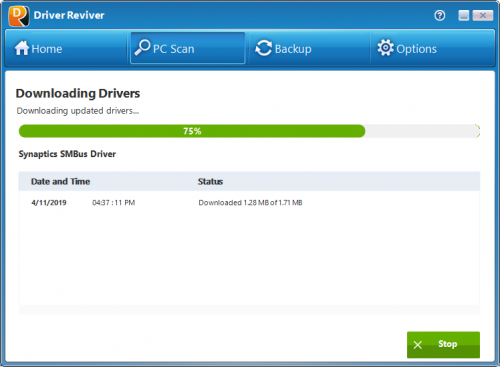500x367 pixels.
Task: Click the X icon on Stop button
Action: click(x=418, y=345)
